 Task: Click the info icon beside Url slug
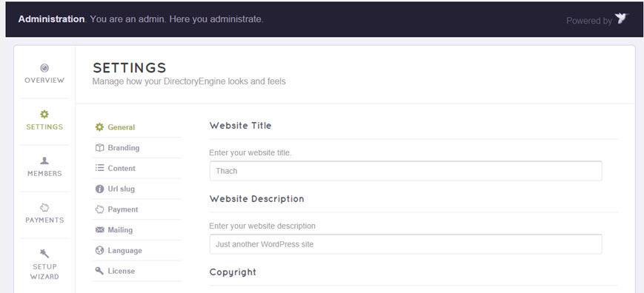tap(99, 189)
